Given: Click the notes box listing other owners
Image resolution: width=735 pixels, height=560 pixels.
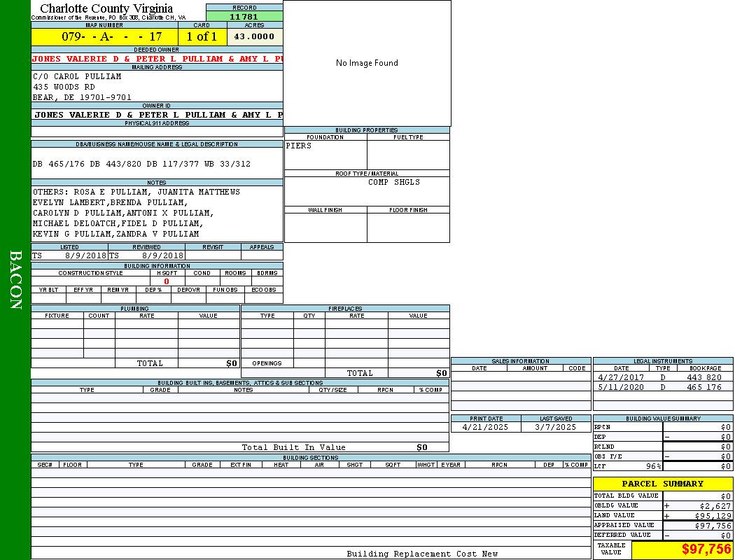Looking at the screenshot, I should 157,213.
